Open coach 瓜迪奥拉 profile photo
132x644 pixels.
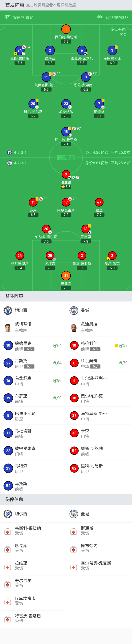(x=74, y=328)
